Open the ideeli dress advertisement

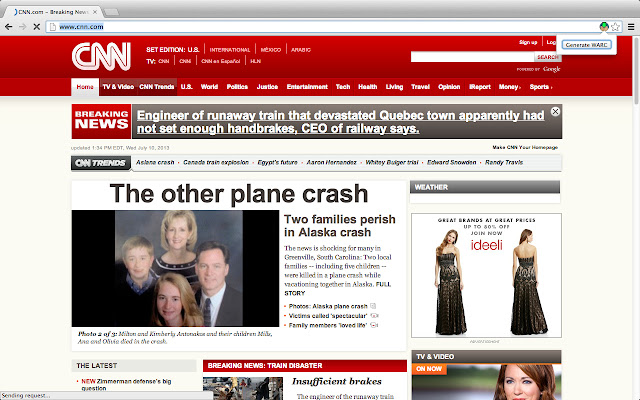click(486, 276)
